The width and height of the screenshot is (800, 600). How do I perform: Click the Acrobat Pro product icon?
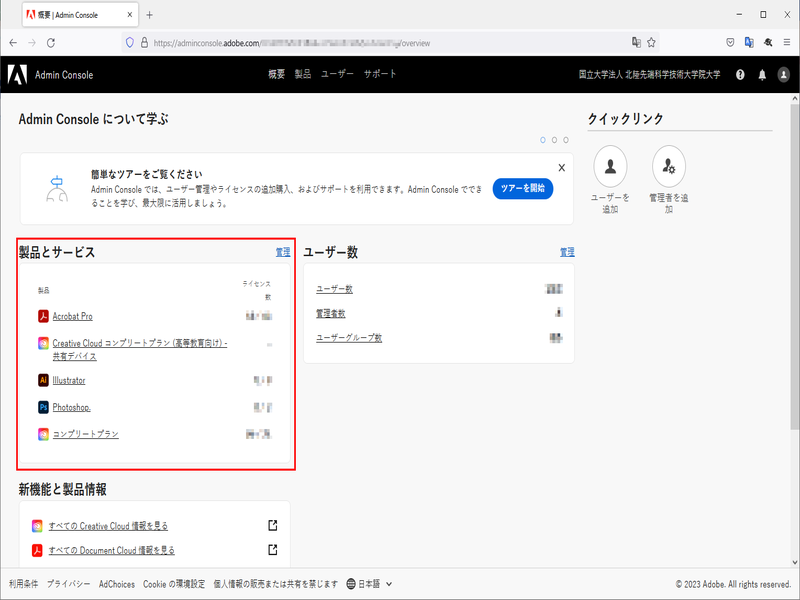(43, 316)
